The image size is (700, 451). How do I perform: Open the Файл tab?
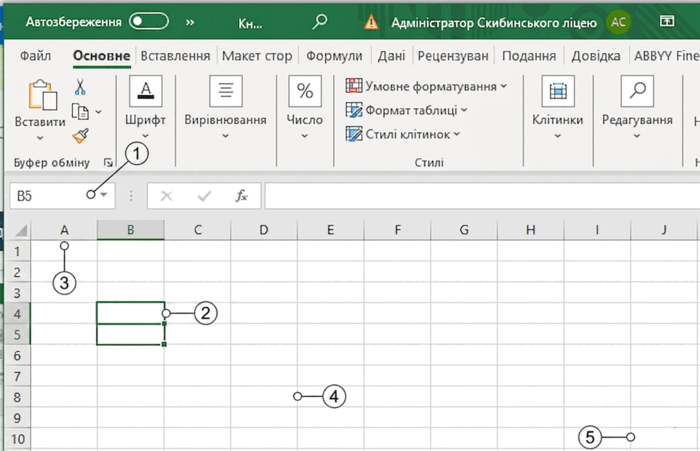[x=36, y=56]
